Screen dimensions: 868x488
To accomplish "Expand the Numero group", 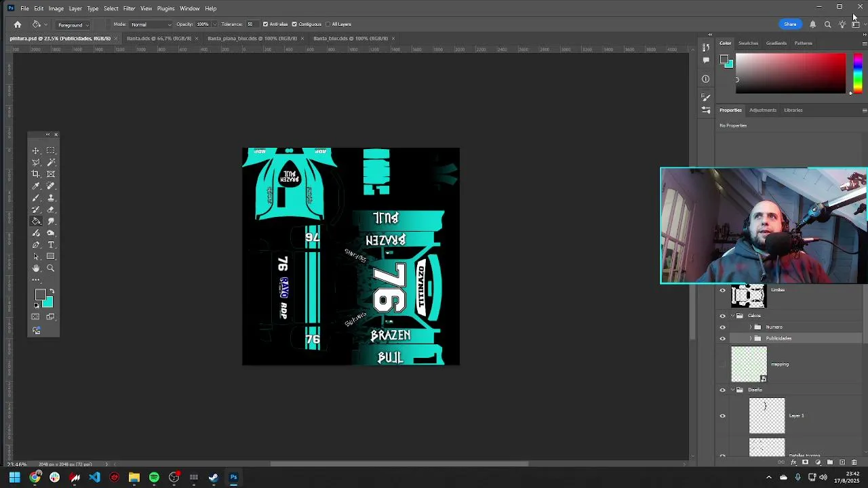I will 750,327.
